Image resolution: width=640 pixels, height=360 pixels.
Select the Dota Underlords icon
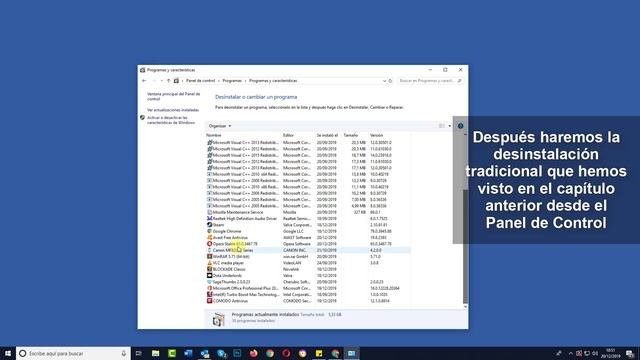coord(209,276)
